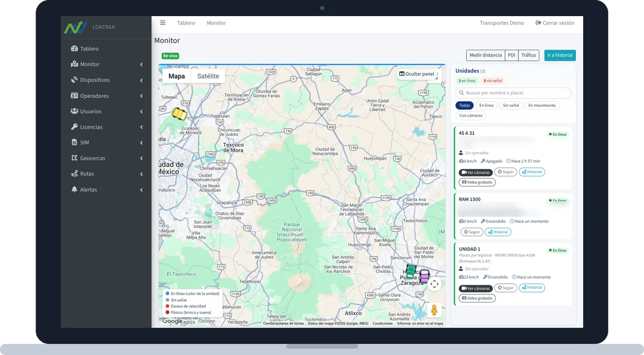Expand the Usuarios sidebar menu
644x355 pixels.
[x=106, y=111]
